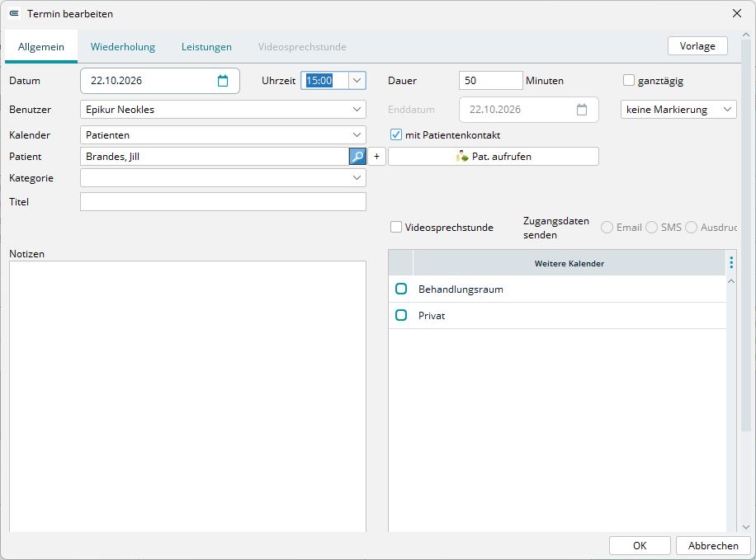This screenshot has height=560, width=756.
Task: Expand the Kategorie dropdown
Action: [x=357, y=178]
